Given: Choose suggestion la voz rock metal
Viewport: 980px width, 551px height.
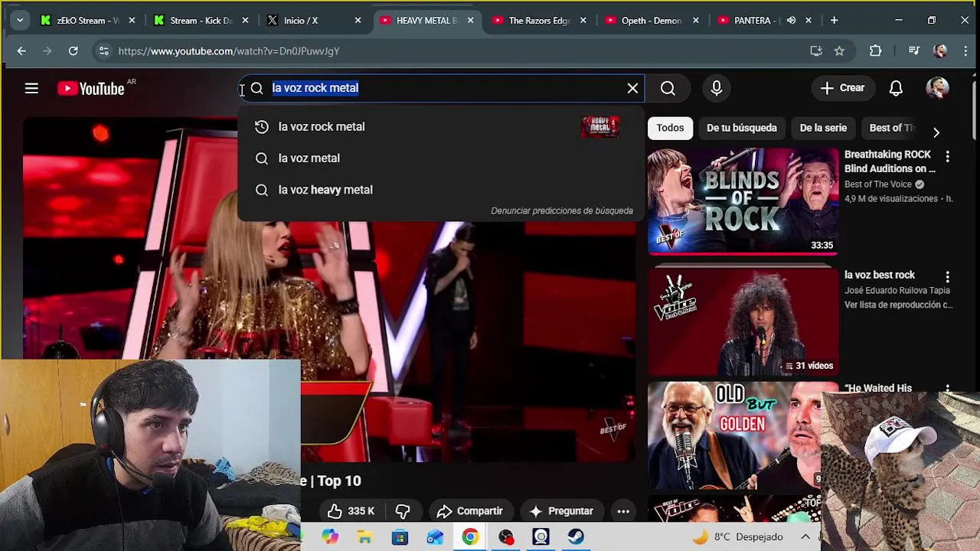Looking at the screenshot, I should (x=441, y=127).
